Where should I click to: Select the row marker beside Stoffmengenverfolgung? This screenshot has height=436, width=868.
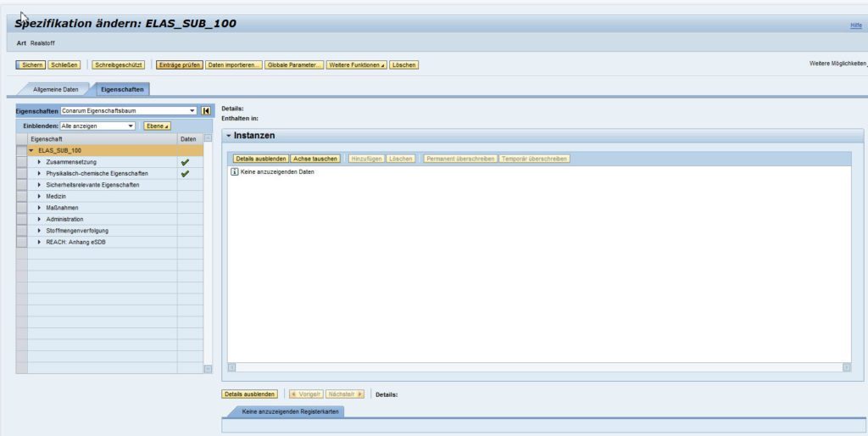(x=21, y=231)
